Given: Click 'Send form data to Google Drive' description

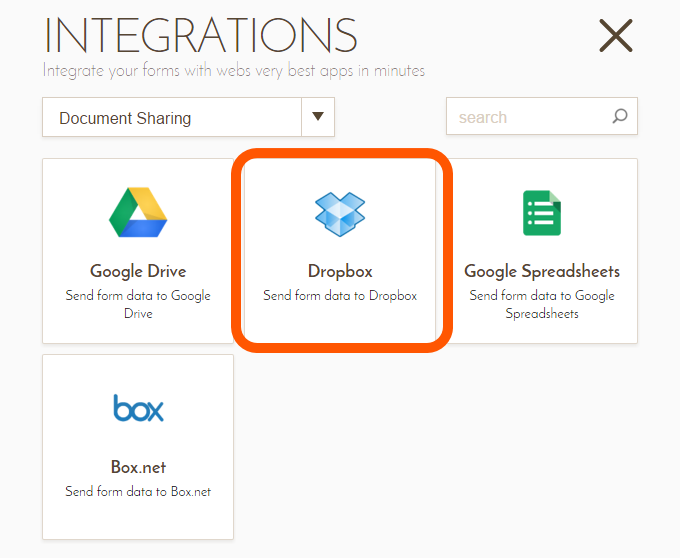Looking at the screenshot, I should pyautogui.click(x=138, y=304).
